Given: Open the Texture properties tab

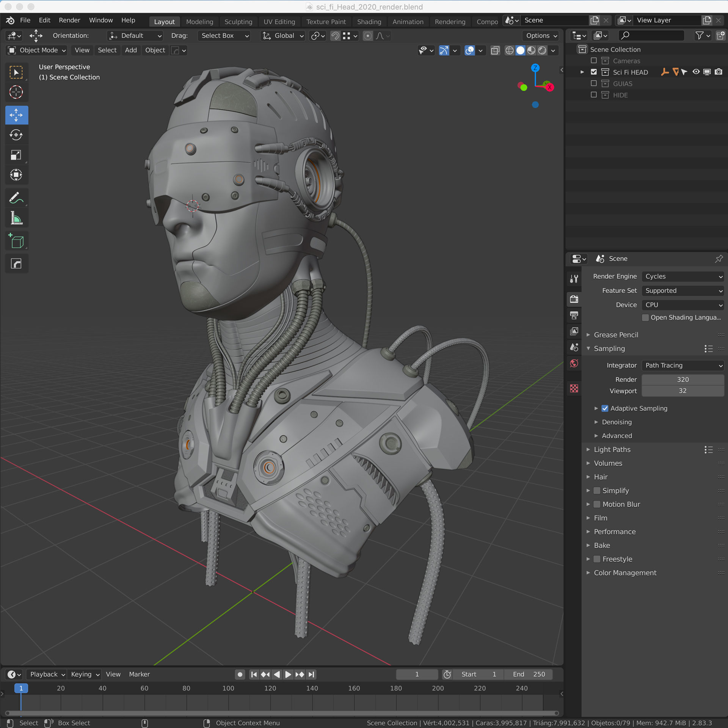Looking at the screenshot, I should [574, 389].
